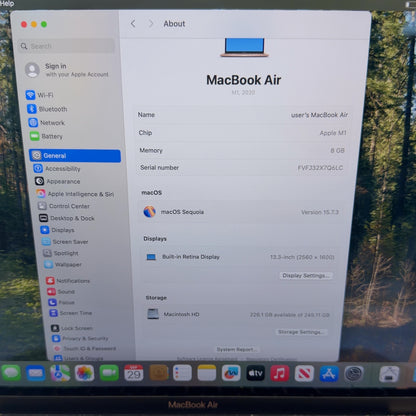Open Control Center settings
416x416 pixels.
point(64,206)
